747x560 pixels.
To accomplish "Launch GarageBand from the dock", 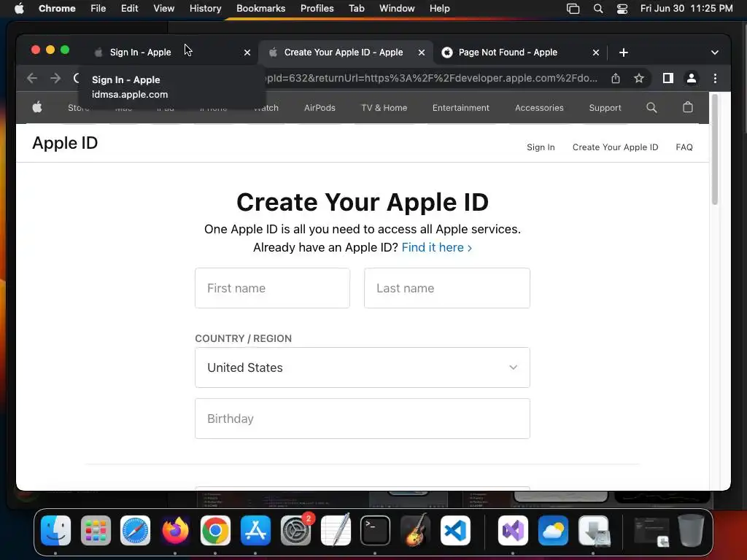I will point(415,530).
